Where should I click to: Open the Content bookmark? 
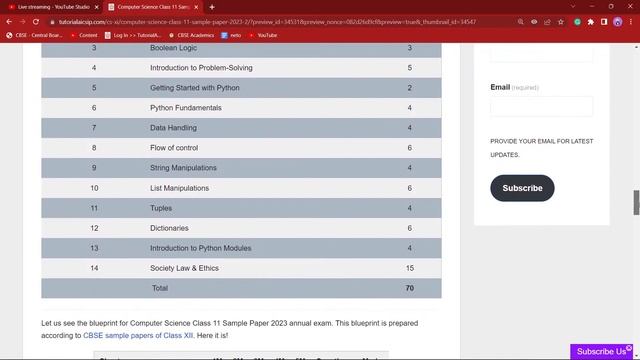[84, 36]
